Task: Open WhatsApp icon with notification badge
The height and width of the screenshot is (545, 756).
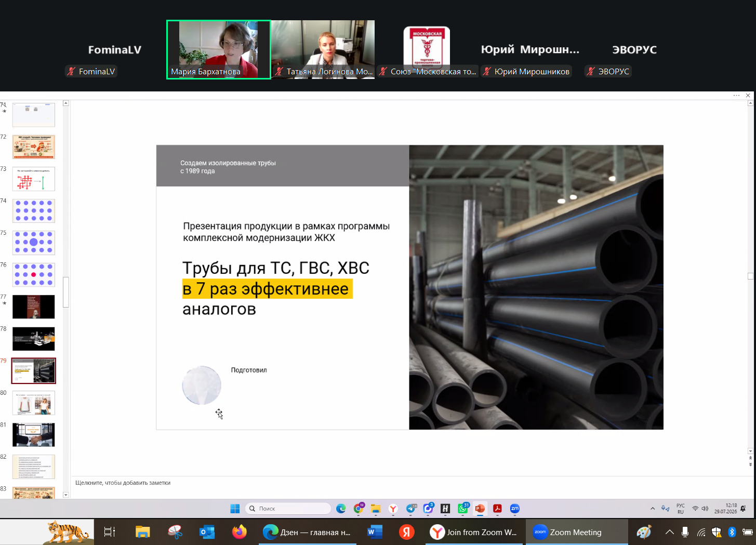Action: pyautogui.click(x=462, y=509)
